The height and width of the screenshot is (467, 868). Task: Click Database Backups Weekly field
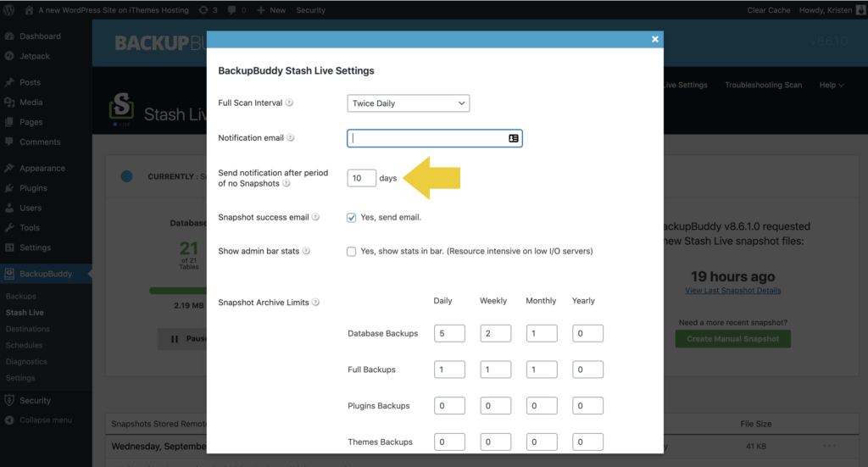(x=495, y=333)
